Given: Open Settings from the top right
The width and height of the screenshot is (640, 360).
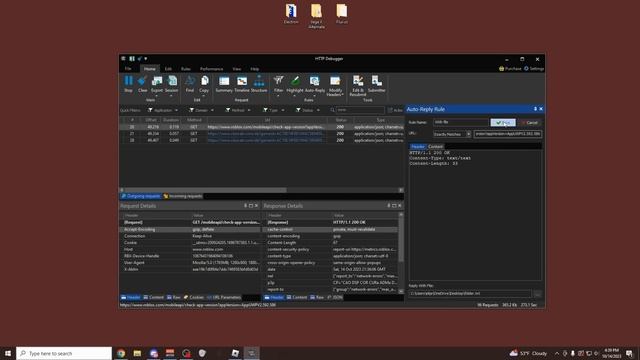Looking at the screenshot, I should click(x=534, y=69).
